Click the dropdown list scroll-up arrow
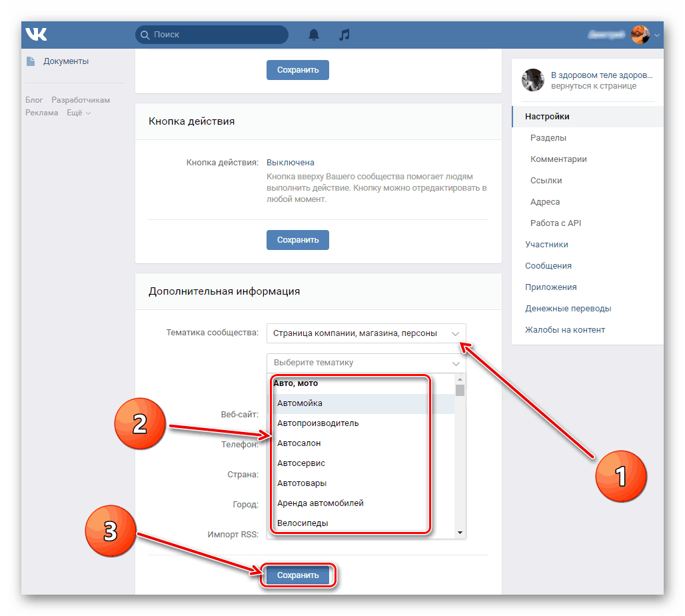This screenshot has width=685, height=616. tap(460, 379)
